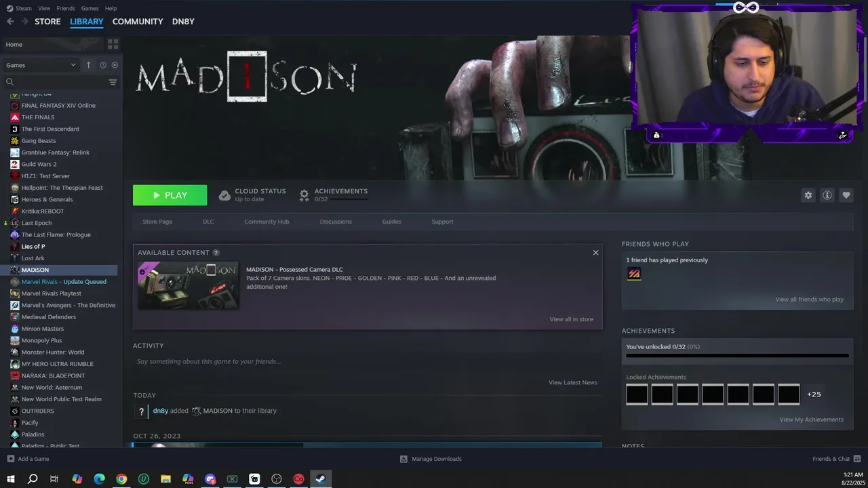The image size is (868, 488).
Task: Click the back navigation arrow
Action: pyautogui.click(x=10, y=22)
